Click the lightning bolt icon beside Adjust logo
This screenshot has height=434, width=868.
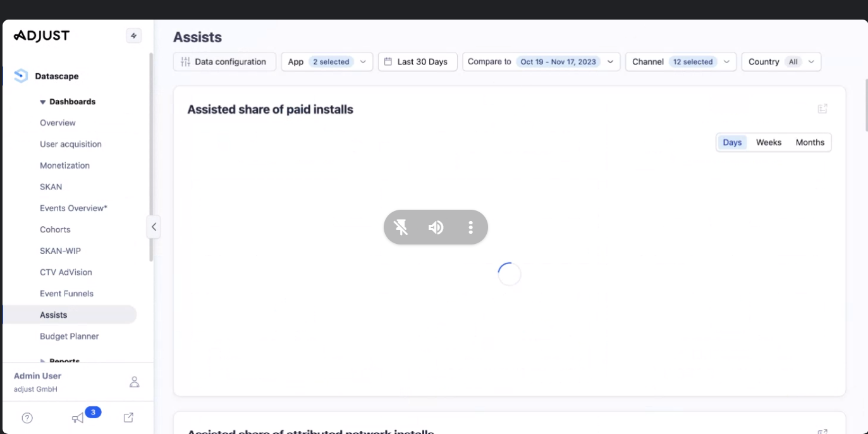pos(133,36)
